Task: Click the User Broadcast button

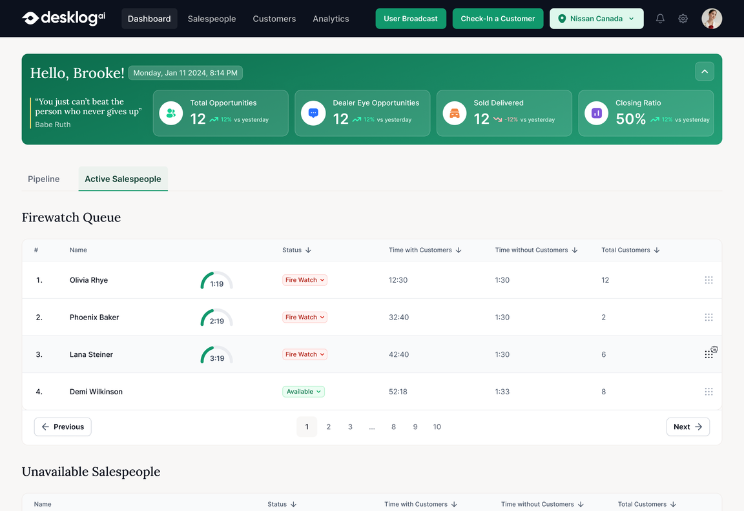Action: (x=411, y=19)
